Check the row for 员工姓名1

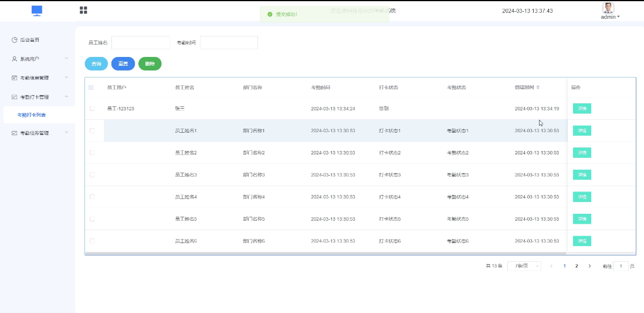point(92,130)
